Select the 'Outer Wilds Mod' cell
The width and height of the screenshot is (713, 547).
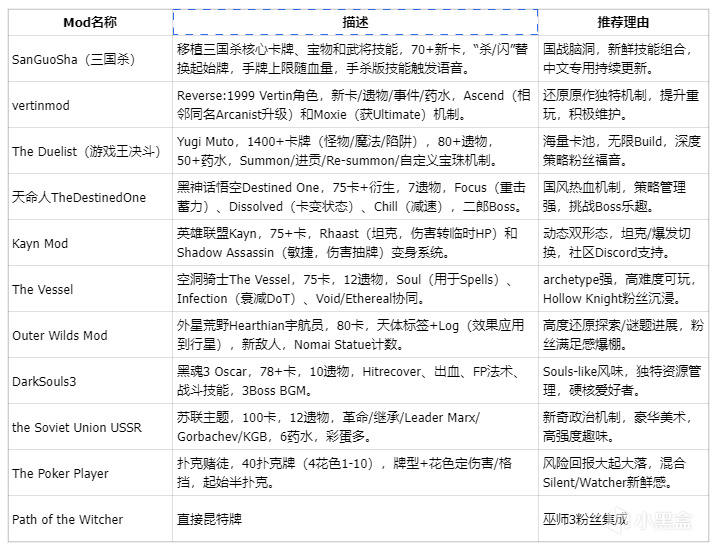pyautogui.click(x=90, y=335)
